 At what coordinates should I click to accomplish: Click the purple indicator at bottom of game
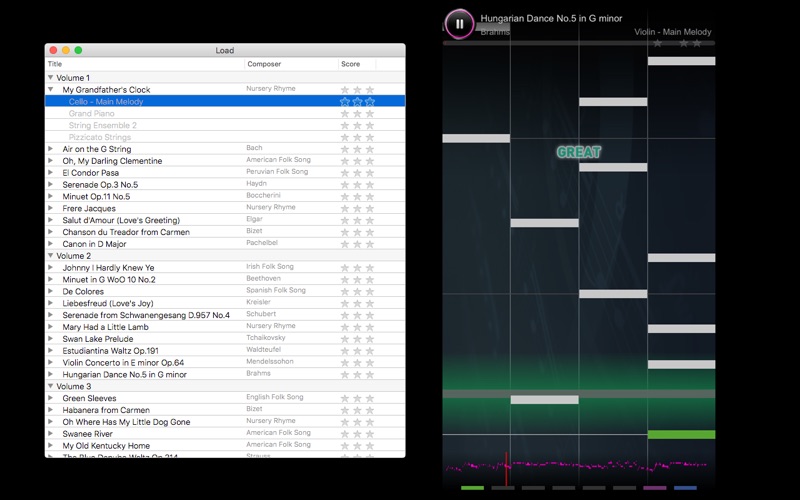click(655, 488)
